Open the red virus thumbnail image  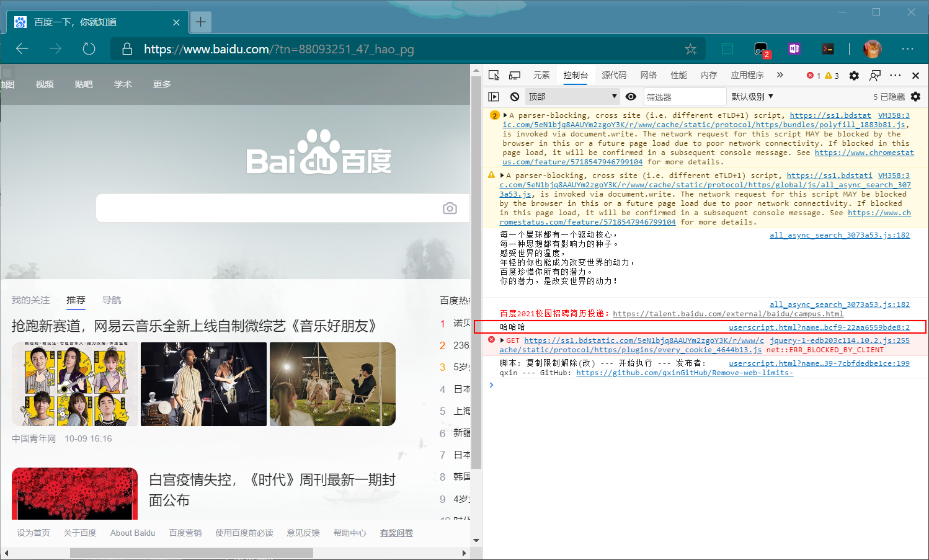pyautogui.click(x=74, y=494)
